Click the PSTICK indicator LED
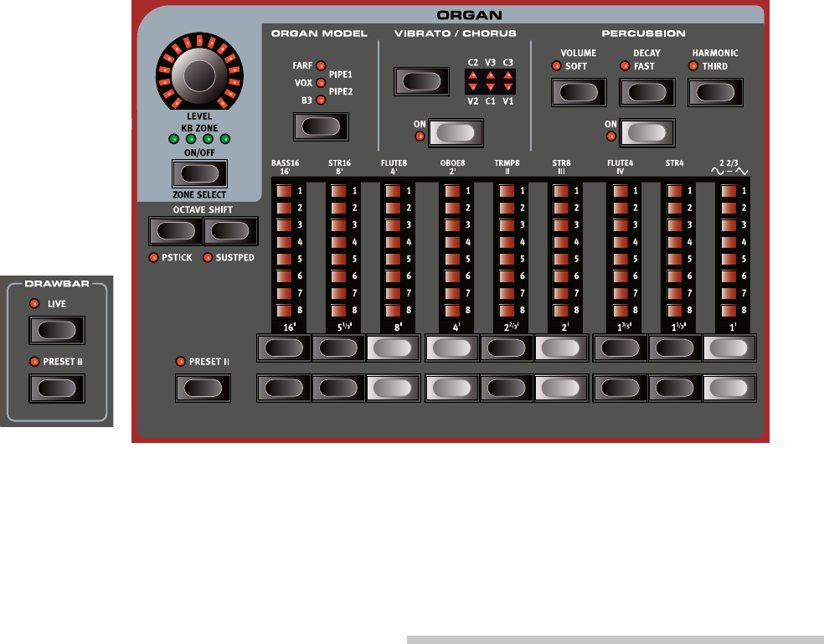 tap(153, 258)
